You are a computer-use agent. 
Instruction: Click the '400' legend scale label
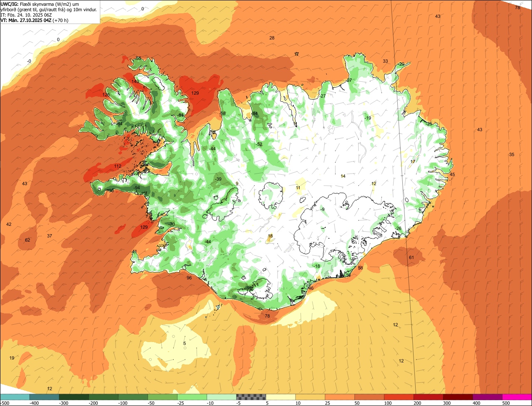pos(477,403)
